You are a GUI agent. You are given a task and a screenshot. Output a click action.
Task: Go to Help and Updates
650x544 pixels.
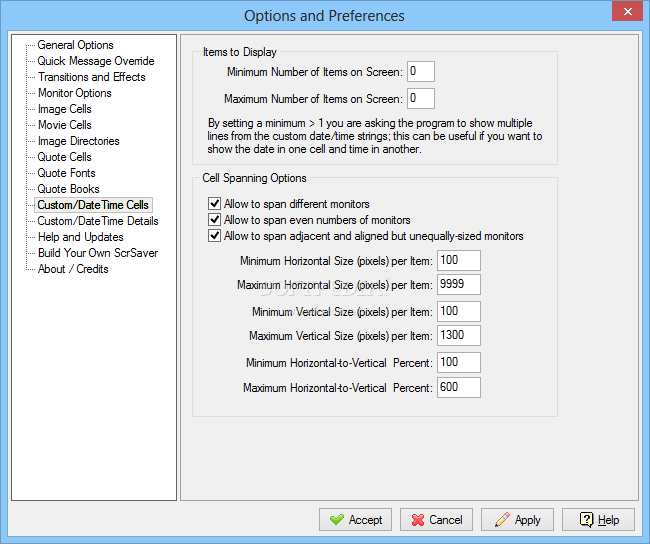coord(81,237)
